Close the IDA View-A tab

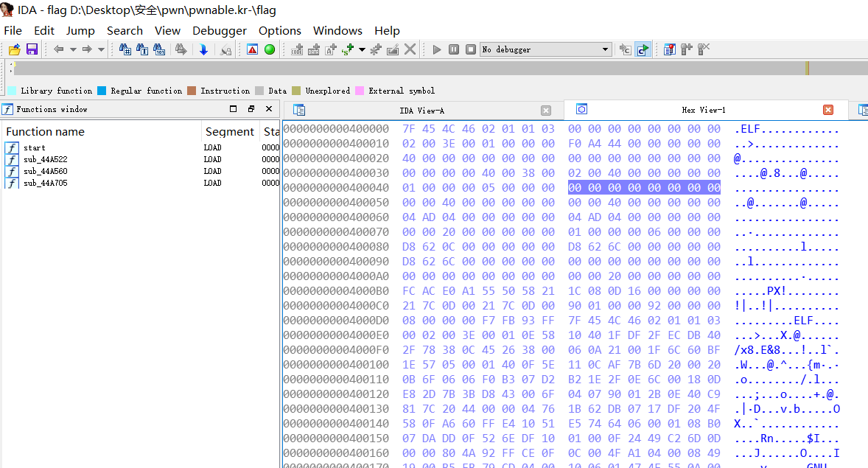[546, 111]
